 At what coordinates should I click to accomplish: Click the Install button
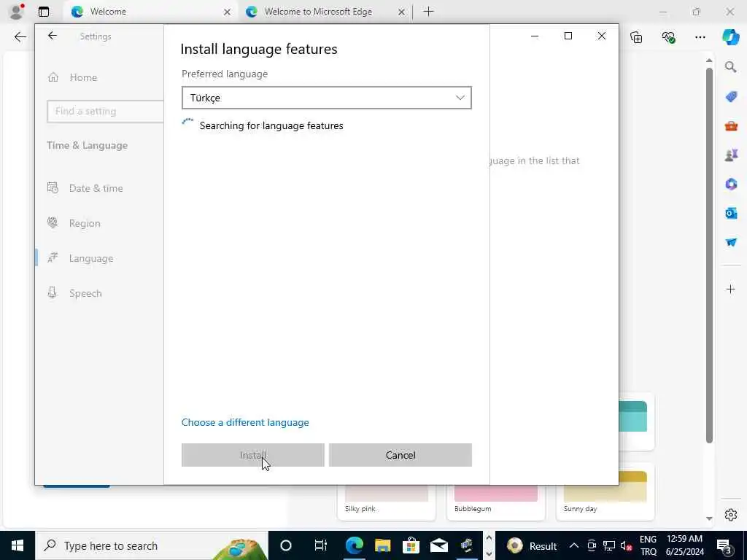(x=253, y=455)
